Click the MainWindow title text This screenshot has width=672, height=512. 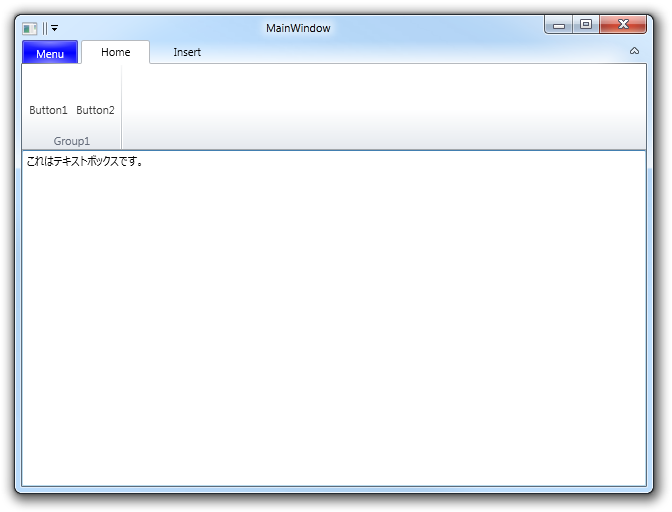(x=298, y=28)
